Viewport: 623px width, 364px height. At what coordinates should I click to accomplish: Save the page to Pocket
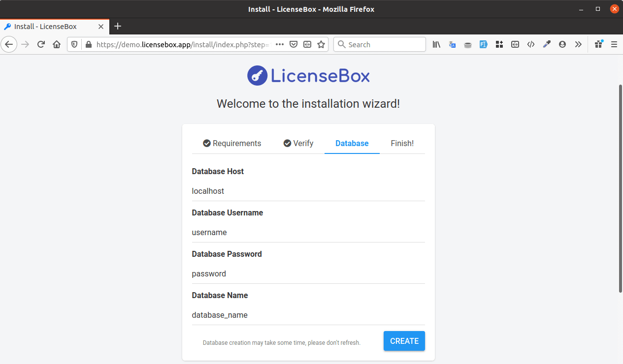(x=294, y=44)
